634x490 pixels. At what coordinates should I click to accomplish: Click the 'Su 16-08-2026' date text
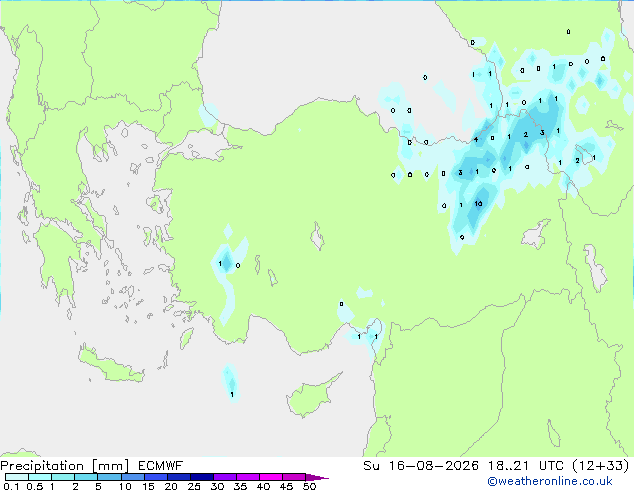(421, 466)
